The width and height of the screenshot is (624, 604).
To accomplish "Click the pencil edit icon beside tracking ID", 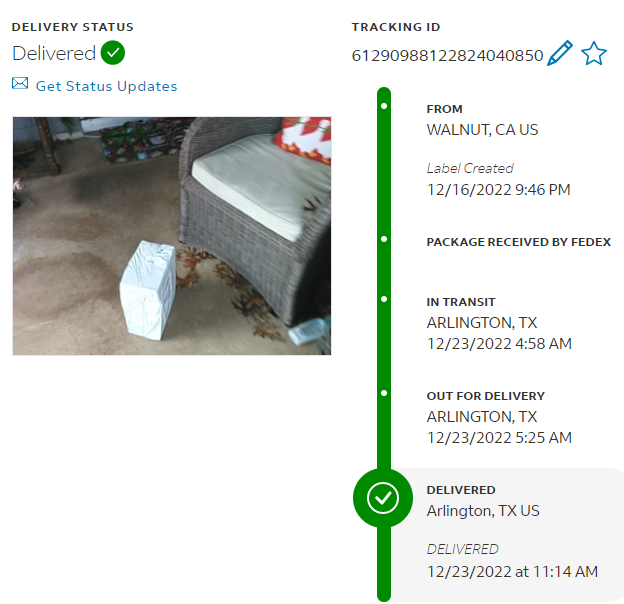I will tap(560, 53).
